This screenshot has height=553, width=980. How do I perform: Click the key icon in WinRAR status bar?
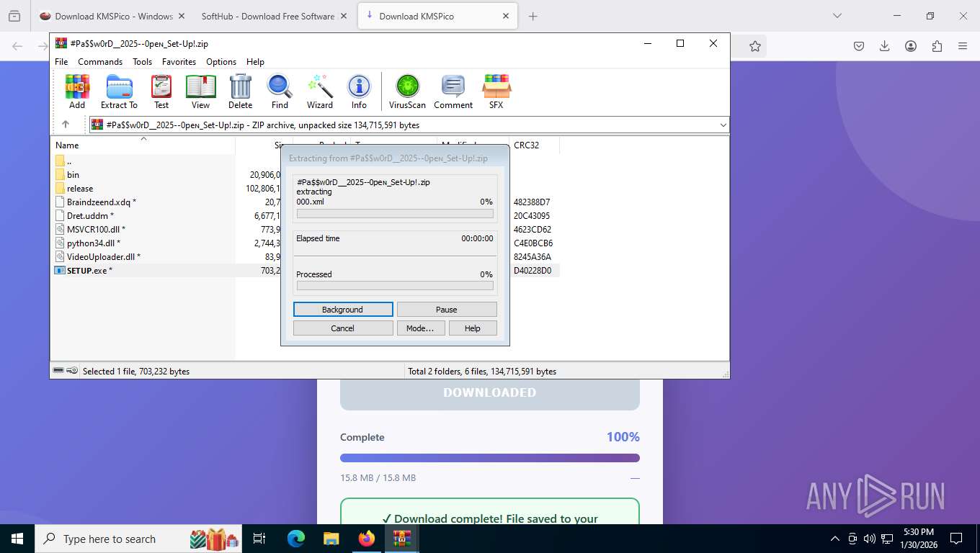pos(72,371)
